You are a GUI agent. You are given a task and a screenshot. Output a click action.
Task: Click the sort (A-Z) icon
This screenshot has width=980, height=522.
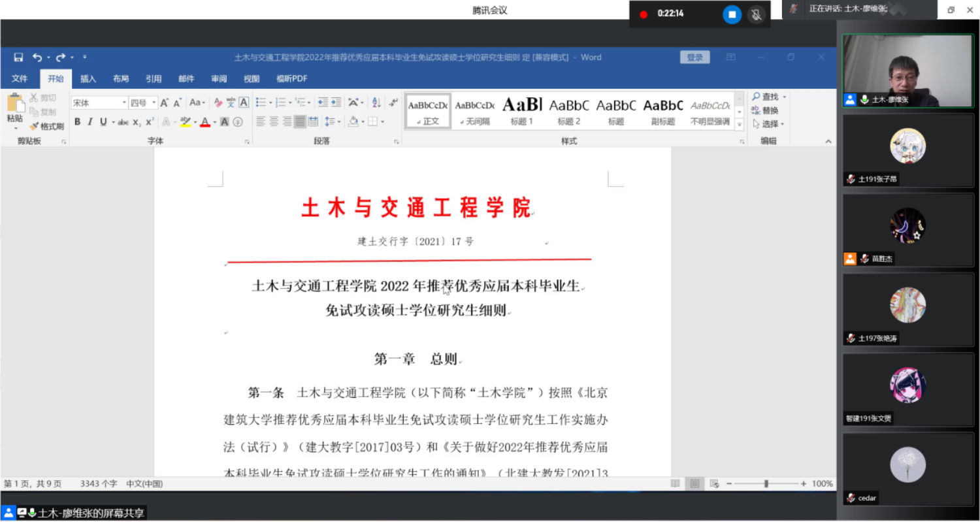[x=376, y=103]
